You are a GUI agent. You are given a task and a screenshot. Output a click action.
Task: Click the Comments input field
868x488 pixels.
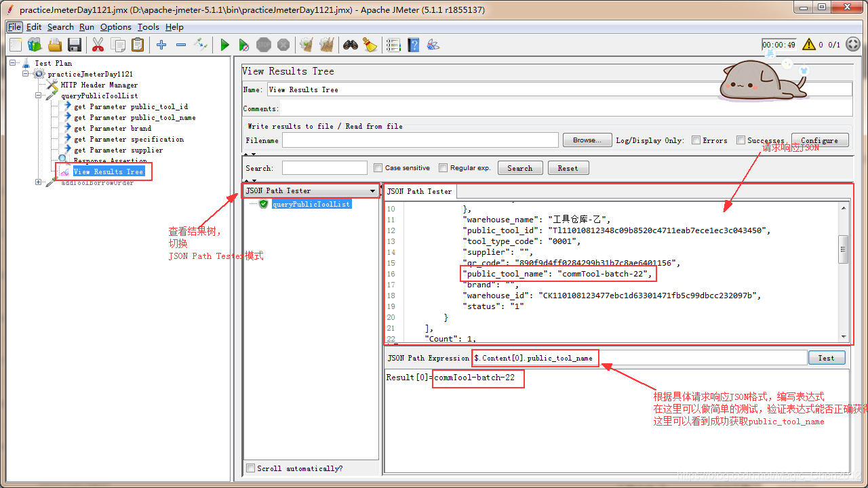click(x=566, y=108)
